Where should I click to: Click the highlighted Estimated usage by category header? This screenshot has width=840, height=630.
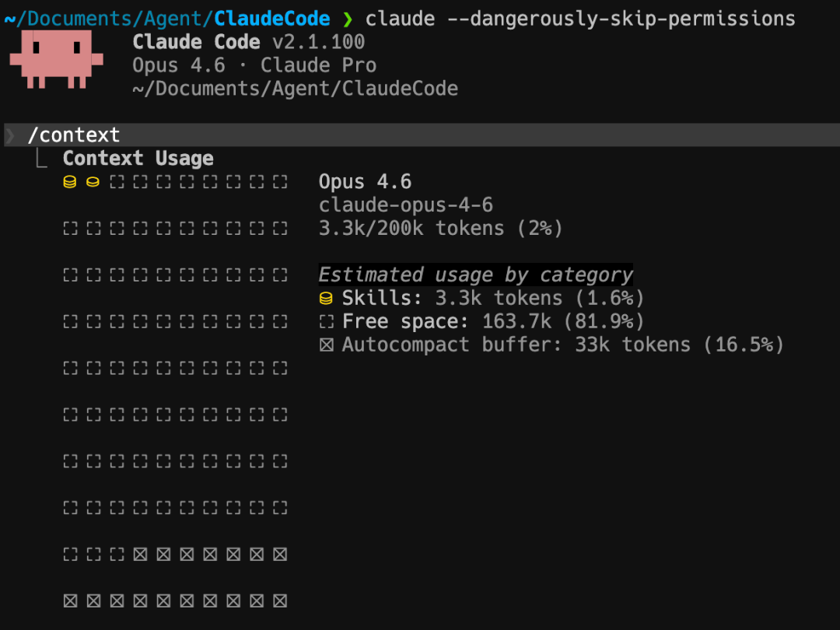tap(475, 275)
